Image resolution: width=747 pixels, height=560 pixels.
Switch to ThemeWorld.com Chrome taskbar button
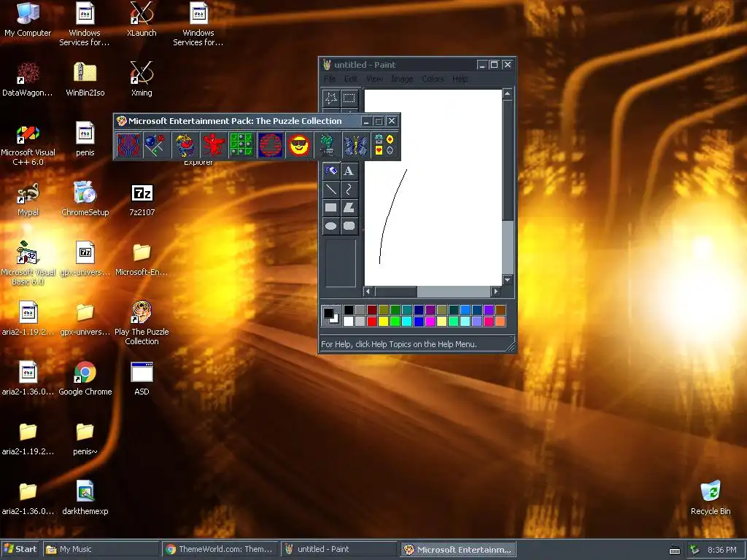point(220,549)
